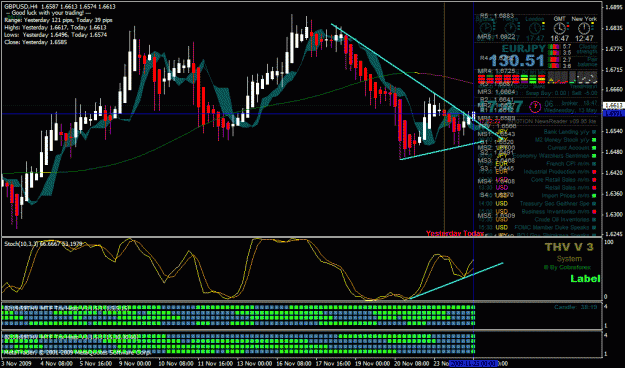Click the purple broker time clock icon
This screenshot has height=368, width=625.
pos(535,107)
